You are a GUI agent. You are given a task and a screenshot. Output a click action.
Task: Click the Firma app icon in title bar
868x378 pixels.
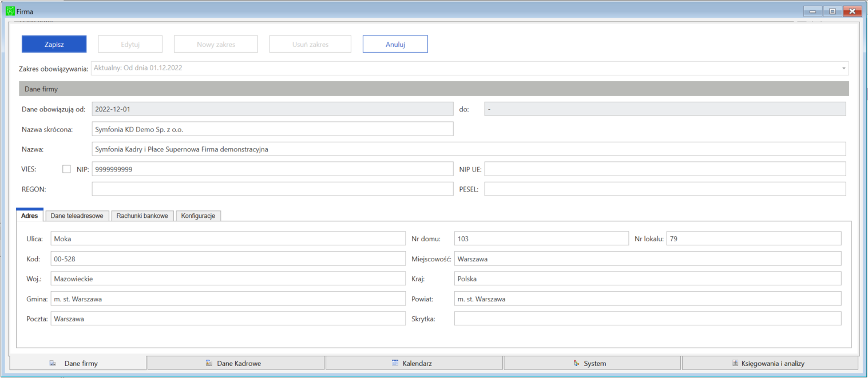[10, 11]
